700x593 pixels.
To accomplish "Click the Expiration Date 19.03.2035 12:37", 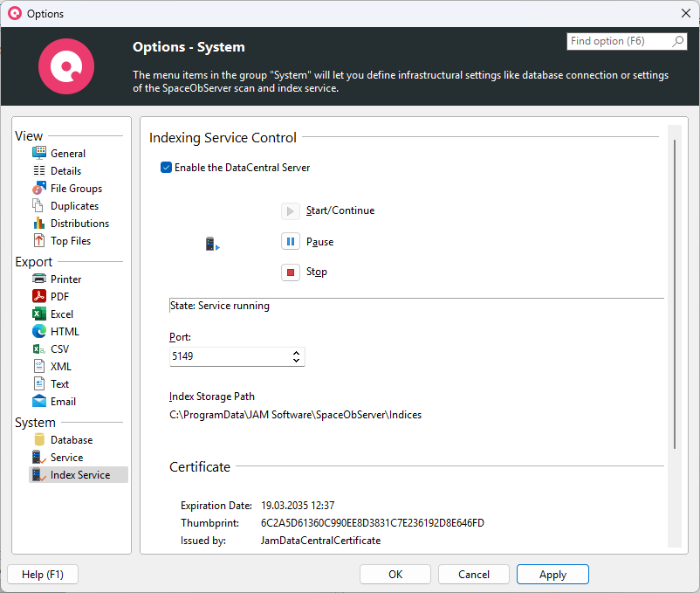I will tap(298, 506).
